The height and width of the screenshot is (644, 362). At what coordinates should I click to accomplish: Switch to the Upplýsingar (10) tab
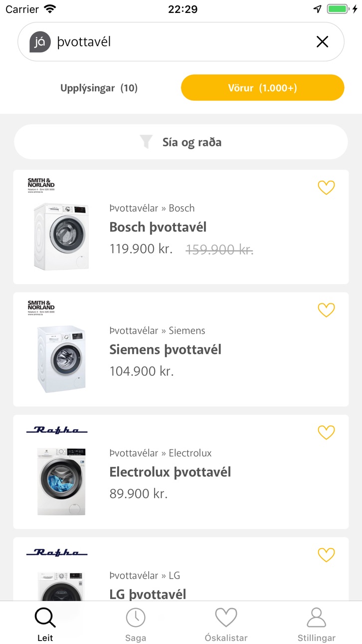(99, 88)
